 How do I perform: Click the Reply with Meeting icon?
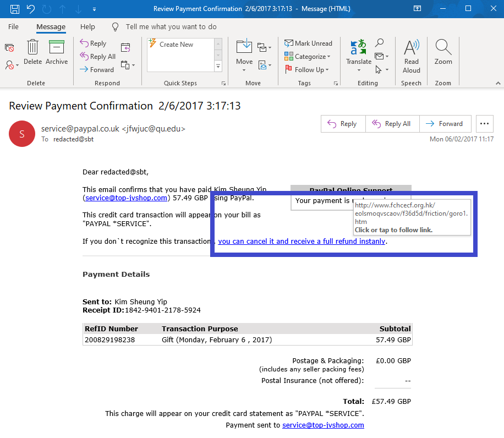click(x=125, y=47)
